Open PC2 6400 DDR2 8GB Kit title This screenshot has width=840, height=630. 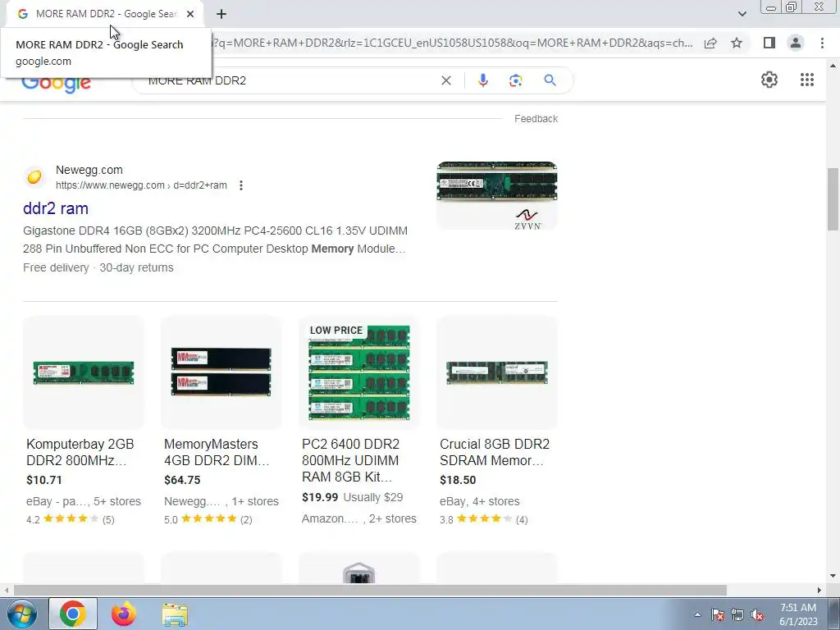coord(350,460)
